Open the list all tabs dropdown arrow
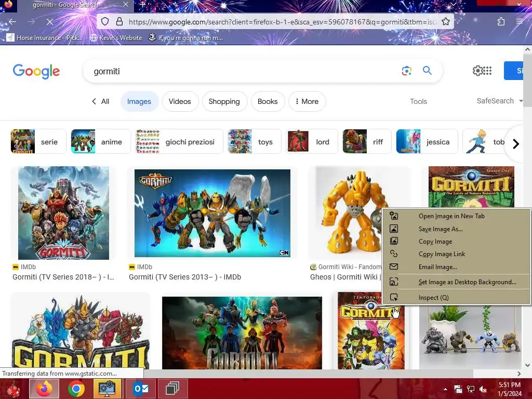Viewport: 532px width, 399px height. (453, 4)
